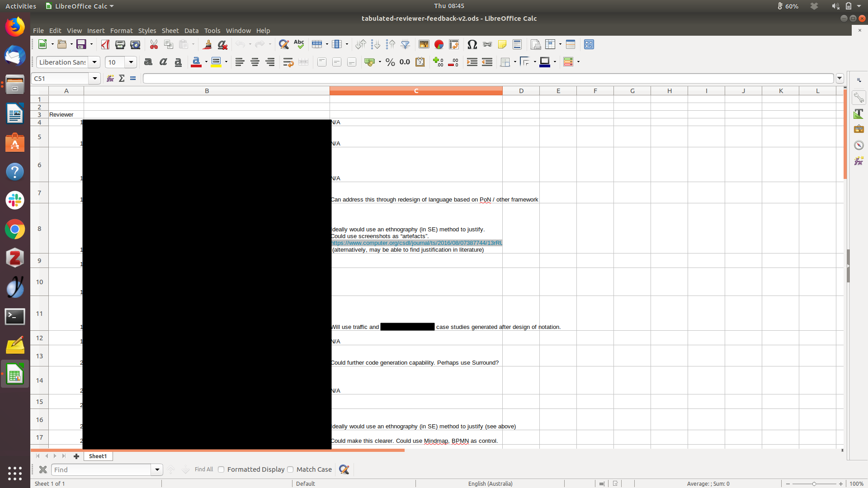Viewport: 868px width, 488px height.
Task: Open the Function Wizard icon
Action: (x=110, y=78)
